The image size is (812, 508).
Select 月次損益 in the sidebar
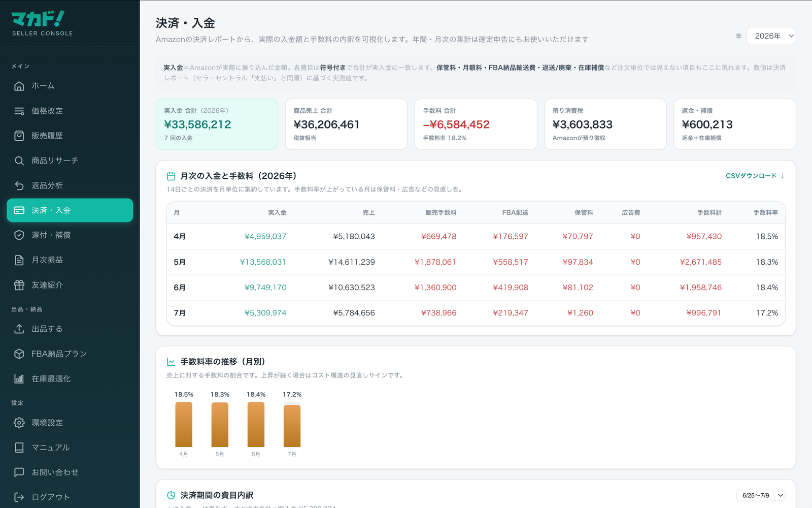coord(70,260)
